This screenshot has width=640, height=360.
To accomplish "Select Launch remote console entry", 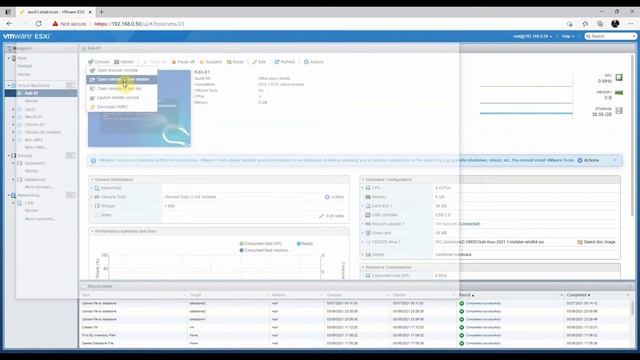I will (x=122, y=98).
